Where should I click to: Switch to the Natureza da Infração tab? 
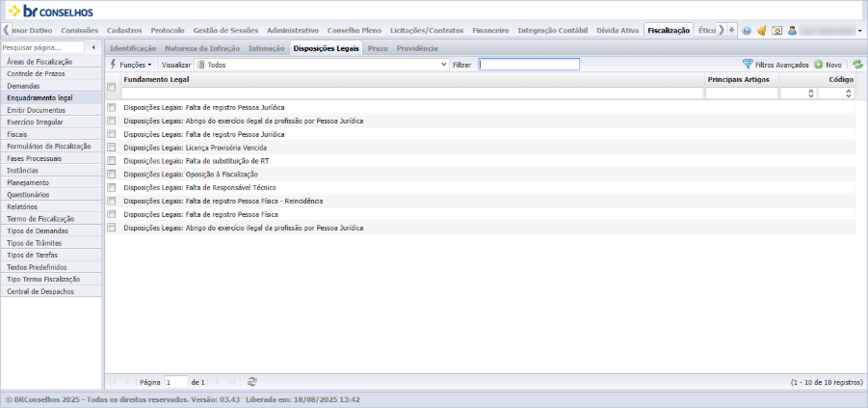point(202,48)
